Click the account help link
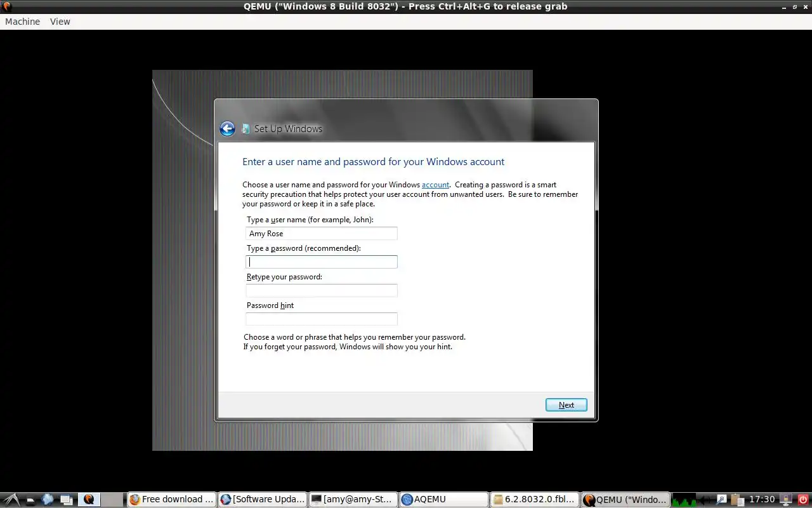The image size is (812, 508). pyautogui.click(x=435, y=185)
